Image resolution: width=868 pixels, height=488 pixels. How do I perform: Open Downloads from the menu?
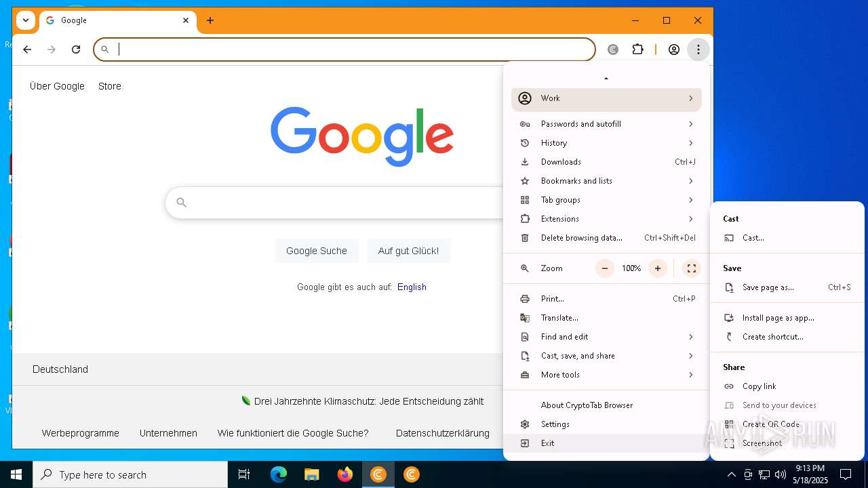[x=606, y=162]
